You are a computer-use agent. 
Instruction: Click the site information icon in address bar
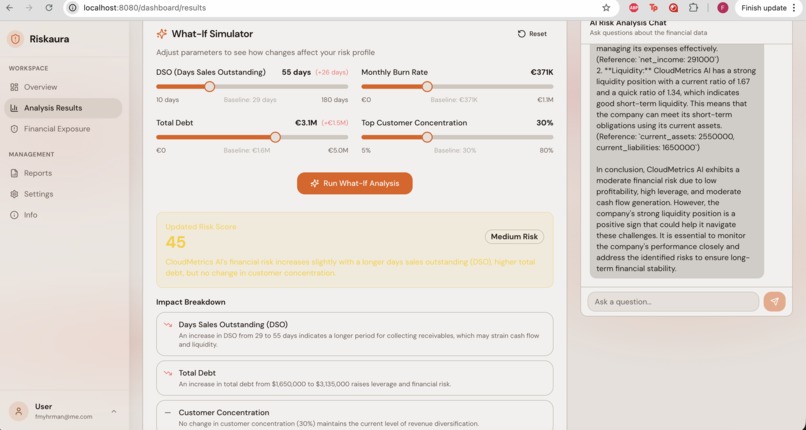pyautogui.click(x=72, y=8)
